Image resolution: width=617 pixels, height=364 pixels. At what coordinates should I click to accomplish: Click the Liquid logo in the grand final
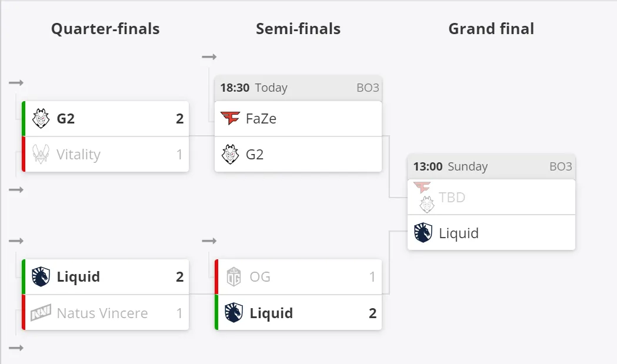pos(423,233)
